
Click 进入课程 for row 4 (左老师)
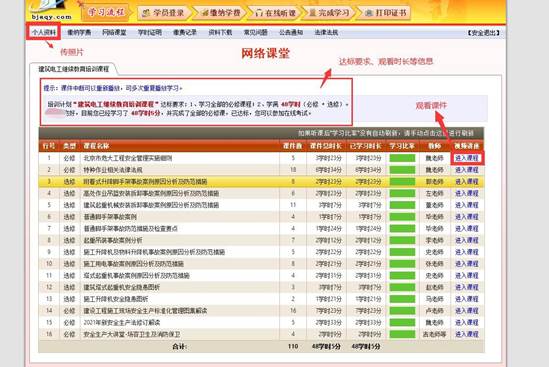[x=466, y=193]
